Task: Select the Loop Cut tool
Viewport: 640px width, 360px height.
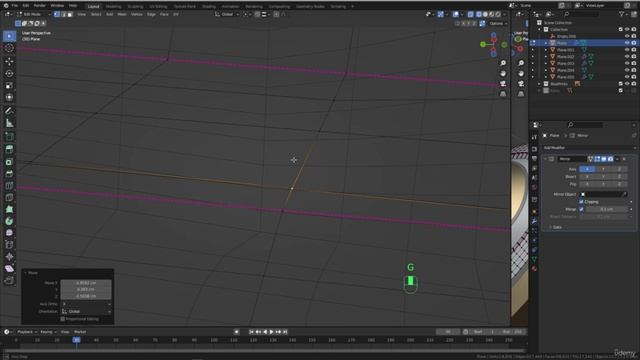Action: click(x=9, y=186)
